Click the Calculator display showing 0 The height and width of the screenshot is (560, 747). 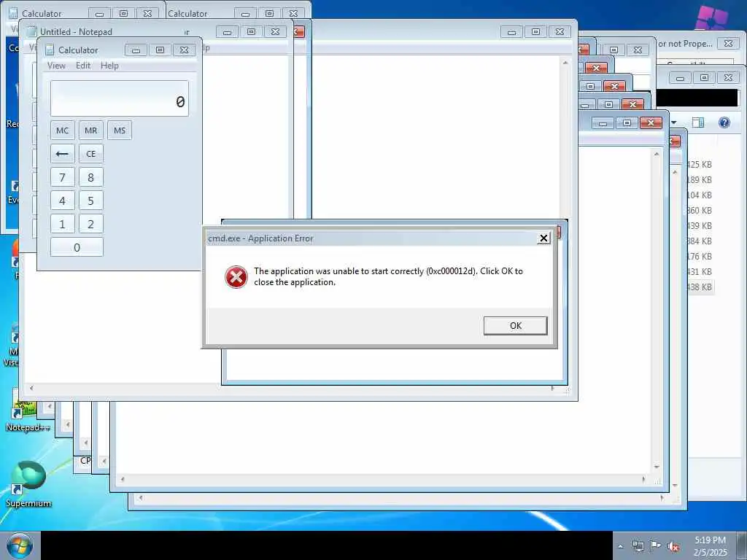120,98
